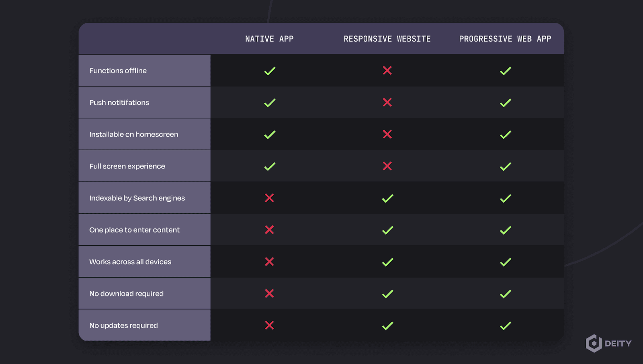Click Native App checkmark for Full screen experience
This screenshot has height=364, width=643.
click(x=270, y=166)
